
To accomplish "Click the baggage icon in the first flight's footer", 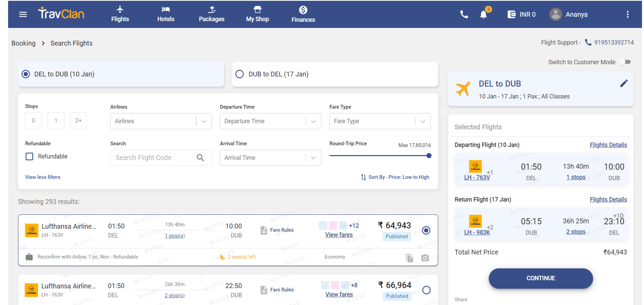I will click(29, 257).
